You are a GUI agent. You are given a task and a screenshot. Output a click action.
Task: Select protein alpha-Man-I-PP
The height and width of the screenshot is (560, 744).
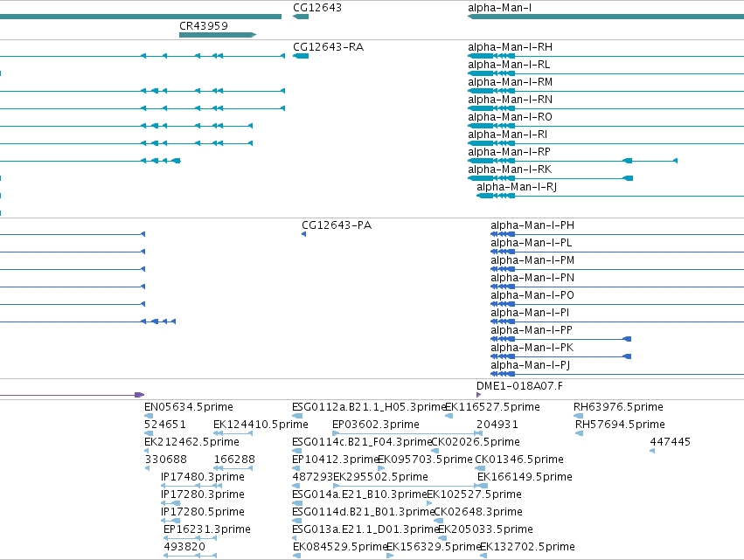pyautogui.click(x=532, y=330)
